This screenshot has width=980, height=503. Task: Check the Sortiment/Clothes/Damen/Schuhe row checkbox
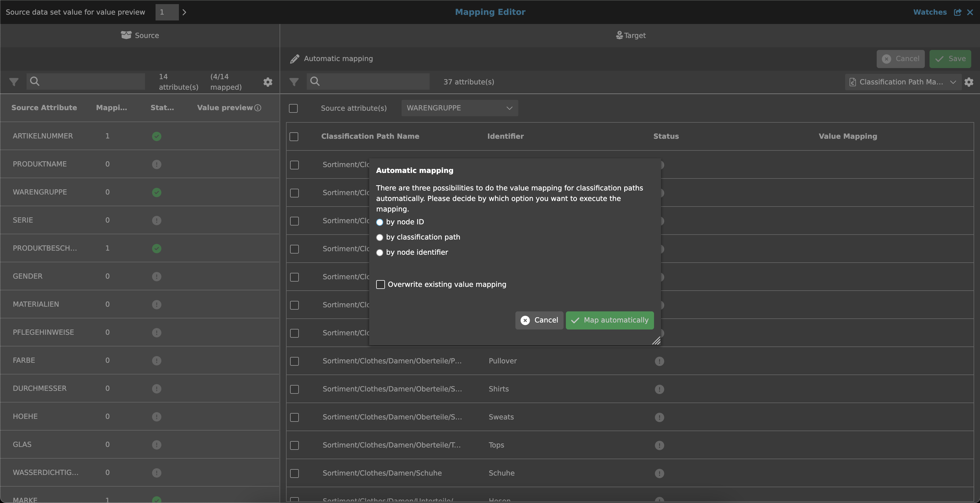[294, 473]
